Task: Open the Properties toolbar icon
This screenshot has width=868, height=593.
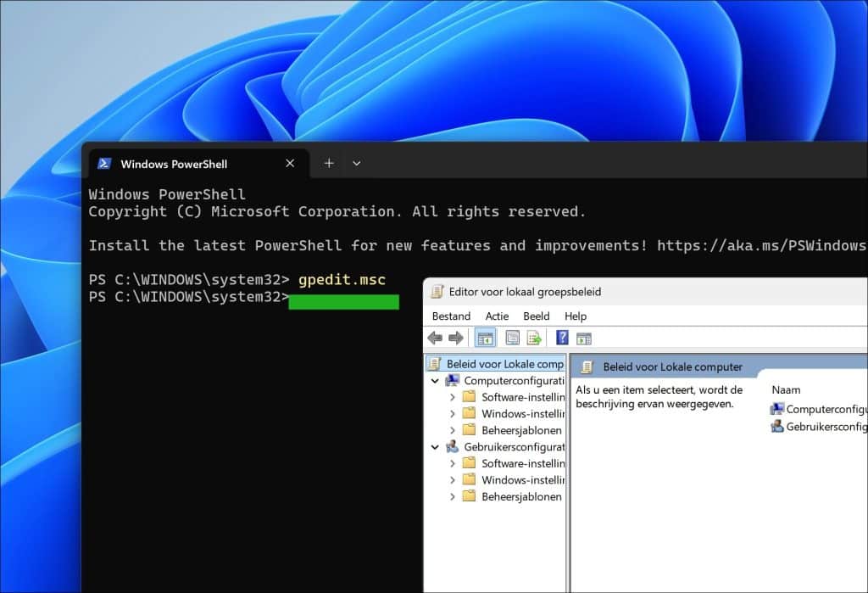Action: click(x=512, y=337)
